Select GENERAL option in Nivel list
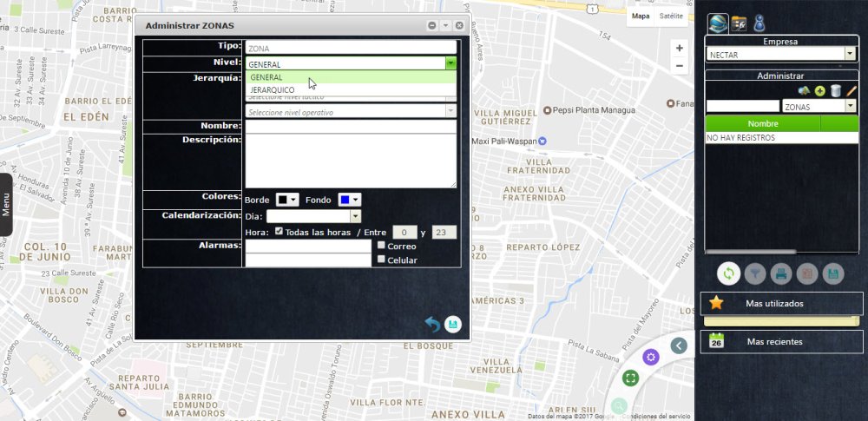This screenshot has width=868, height=421. [x=351, y=77]
